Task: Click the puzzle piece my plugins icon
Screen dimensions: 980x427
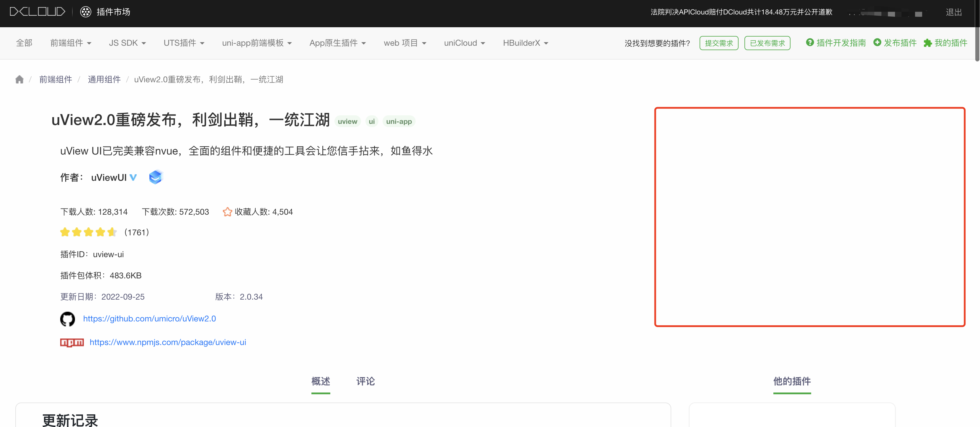Action: pos(928,43)
